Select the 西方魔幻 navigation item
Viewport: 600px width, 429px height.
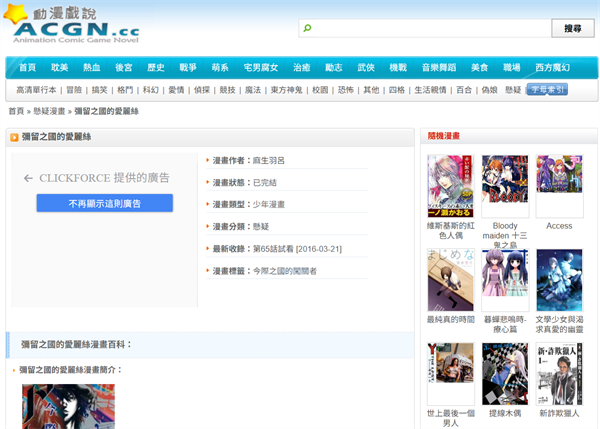pos(552,67)
